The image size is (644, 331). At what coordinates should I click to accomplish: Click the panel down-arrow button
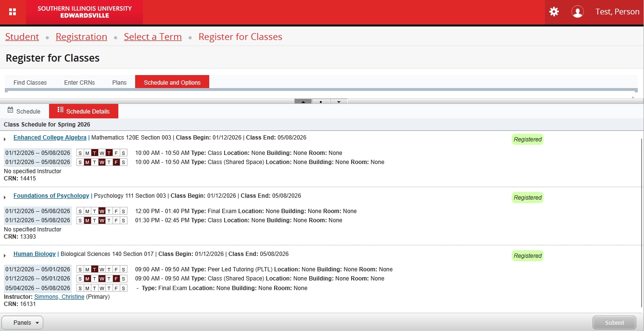coord(339,102)
